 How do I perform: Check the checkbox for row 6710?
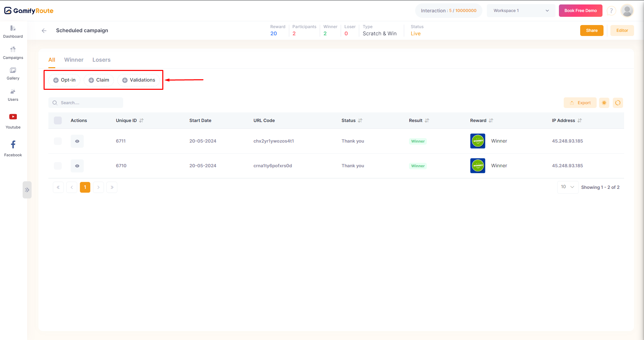[x=58, y=166]
